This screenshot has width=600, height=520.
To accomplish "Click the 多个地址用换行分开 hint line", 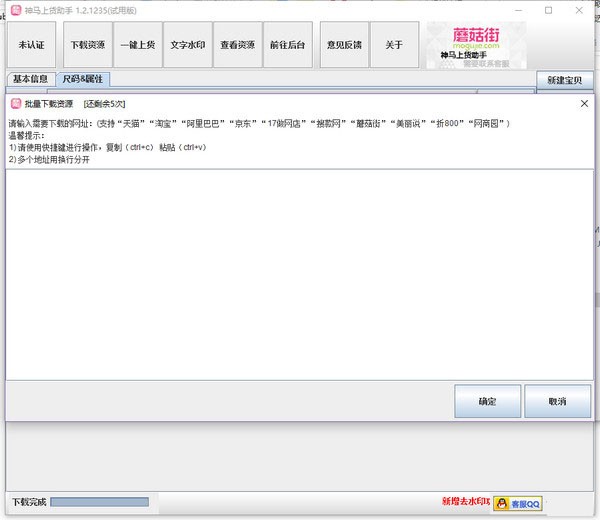I will [49, 160].
